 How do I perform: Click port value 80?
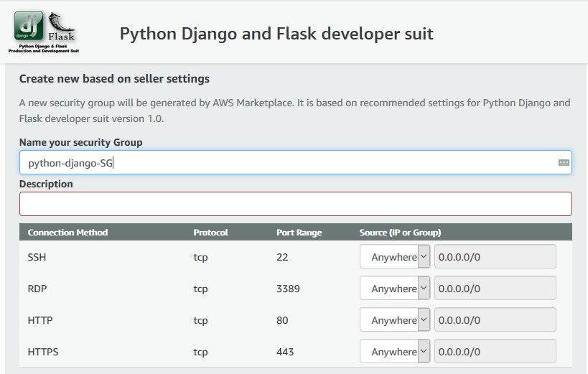click(x=282, y=320)
